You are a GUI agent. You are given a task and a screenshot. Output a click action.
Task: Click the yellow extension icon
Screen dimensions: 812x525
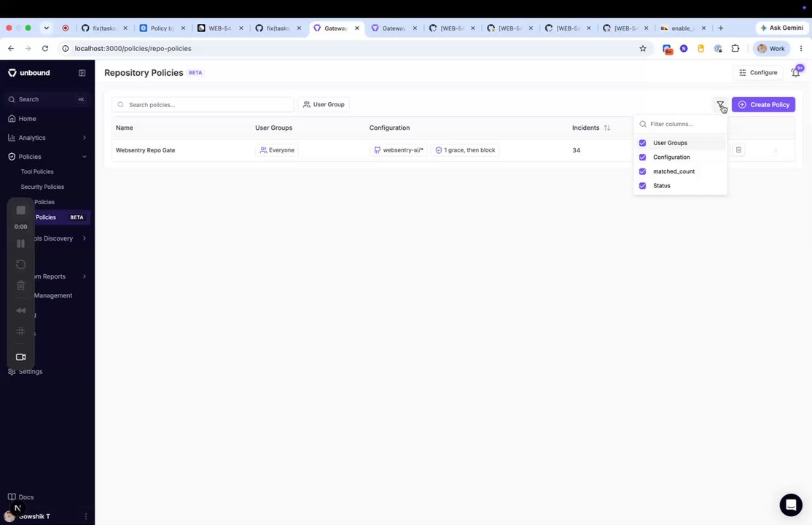[x=700, y=49]
